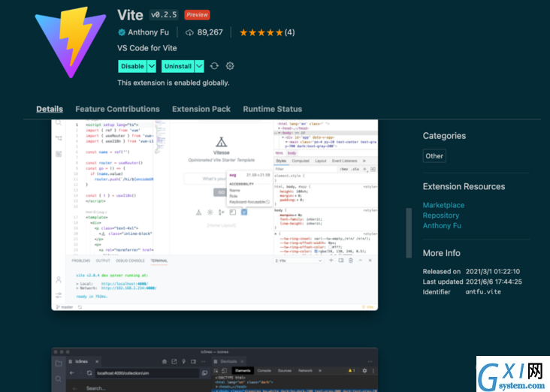
Task: Click the Vite lightning logo
Action: pyautogui.click(x=71, y=42)
